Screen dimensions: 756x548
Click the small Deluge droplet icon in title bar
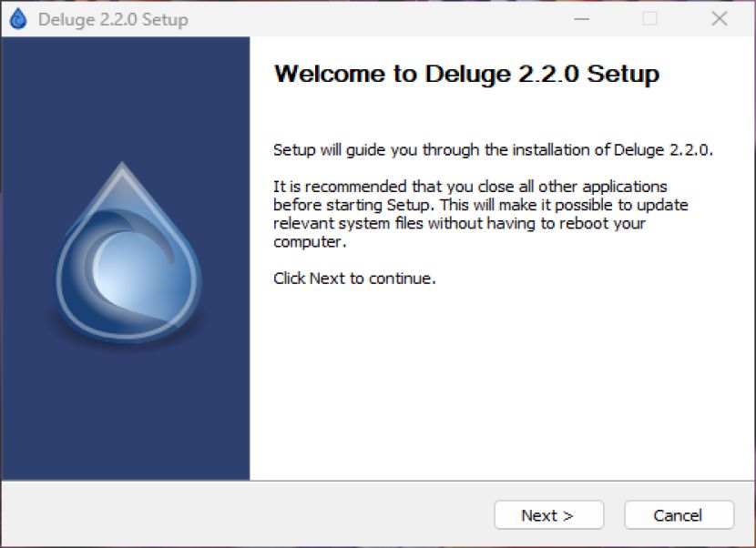tap(18, 19)
